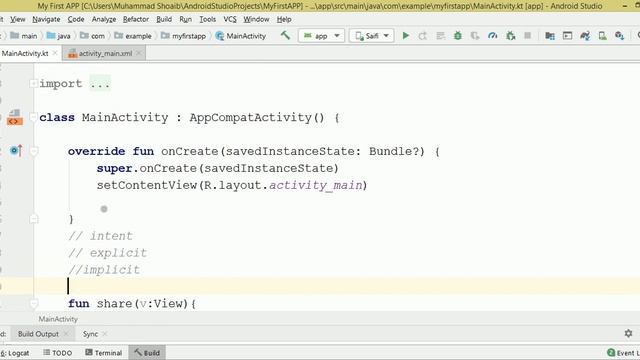Open the Run menu
This screenshot has height=360, width=640.
185,19
